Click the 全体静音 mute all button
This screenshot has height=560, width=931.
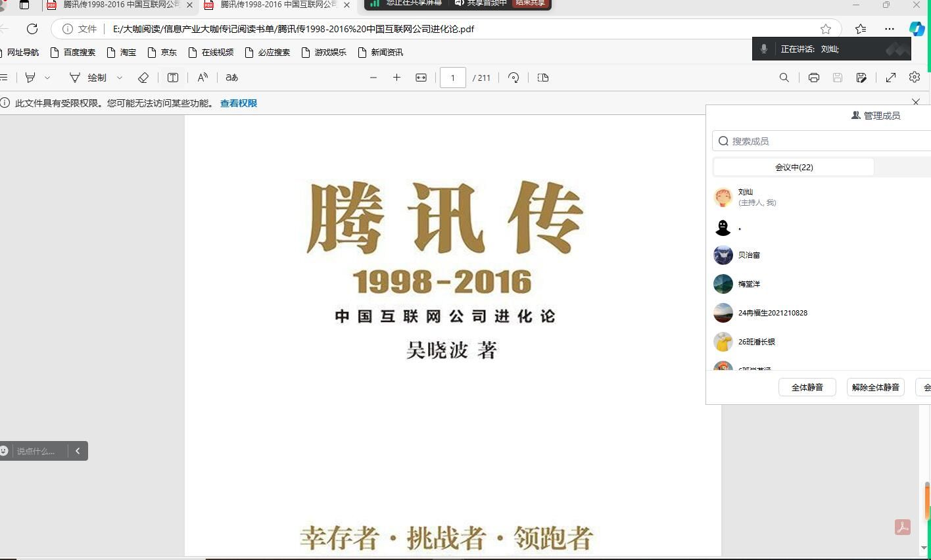pyautogui.click(x=807, y=387)
